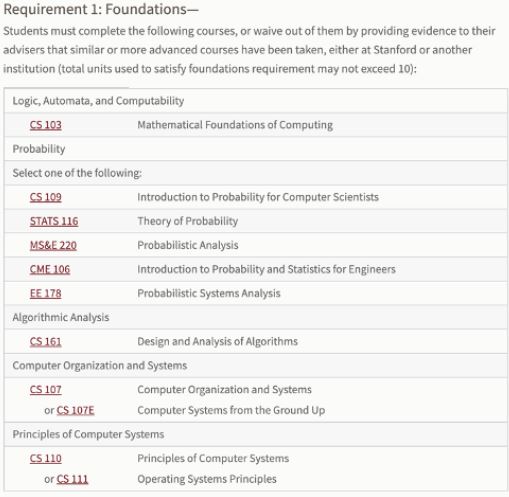Click the CS 111 alternative link
Screen dimensions: 509x497
tap(72, 479)
